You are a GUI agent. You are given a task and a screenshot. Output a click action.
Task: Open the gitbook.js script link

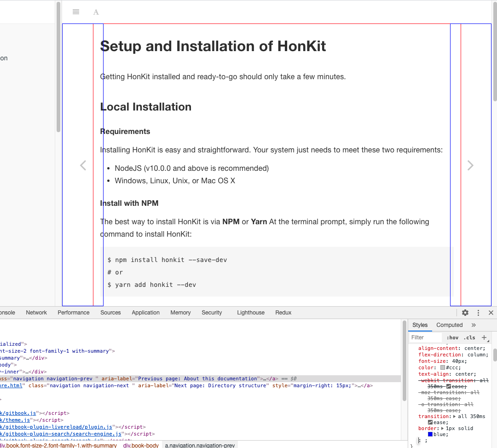click(x=18, y=413)
